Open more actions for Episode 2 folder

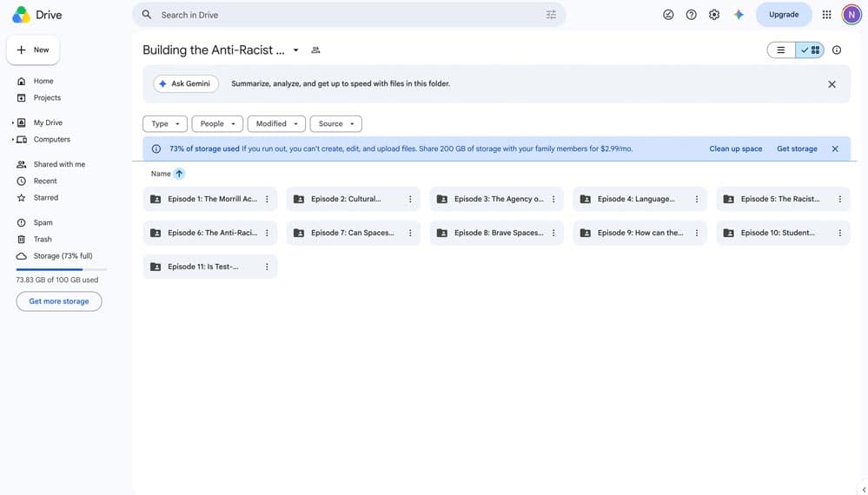click(410, 199)
